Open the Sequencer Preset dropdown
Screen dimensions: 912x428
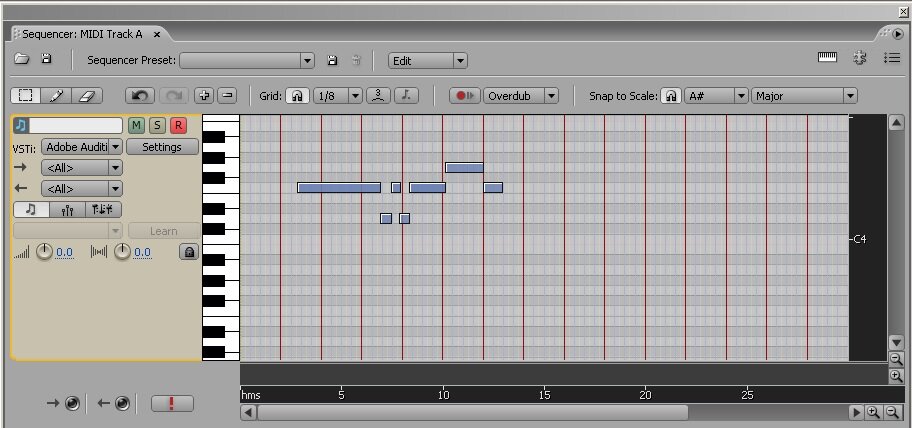247,60
